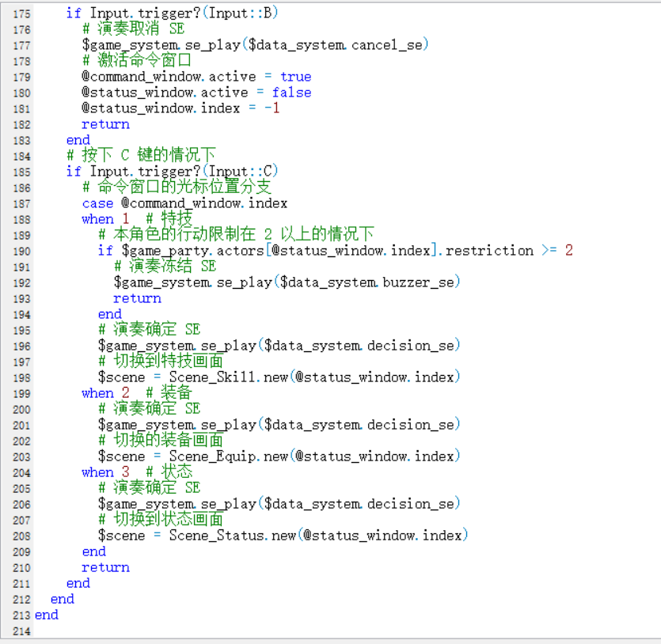Click line number 190 in the gutter
The image size is (661, 644).
21,252
